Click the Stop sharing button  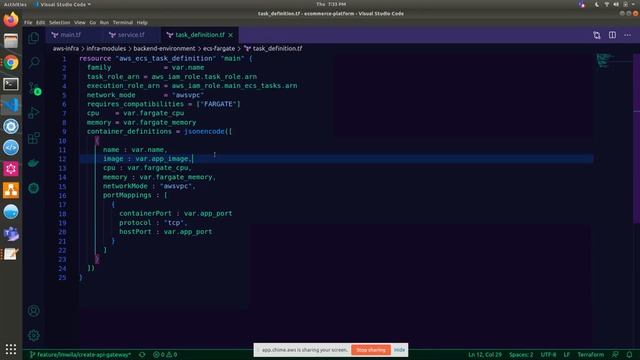[371, 350]
